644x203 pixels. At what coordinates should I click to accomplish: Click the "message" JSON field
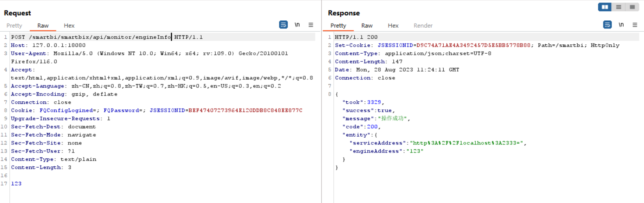(x=376, y=118)
